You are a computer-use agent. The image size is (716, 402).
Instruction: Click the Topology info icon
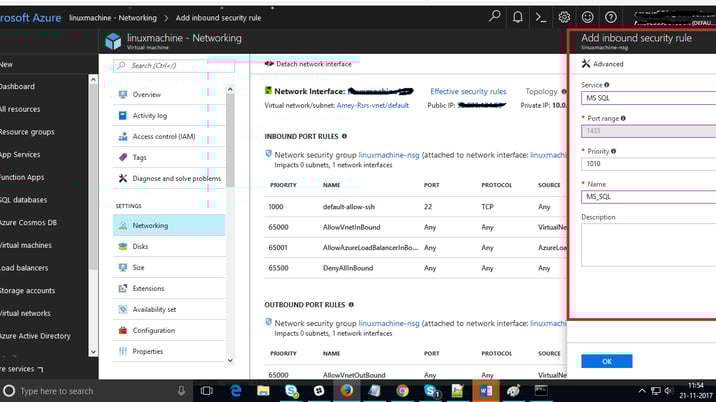(564, 92)
